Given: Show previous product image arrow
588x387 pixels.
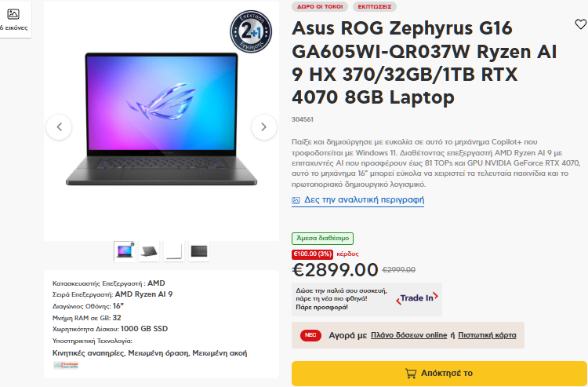Looking at the screenshot, I should (x=59, y=127).
